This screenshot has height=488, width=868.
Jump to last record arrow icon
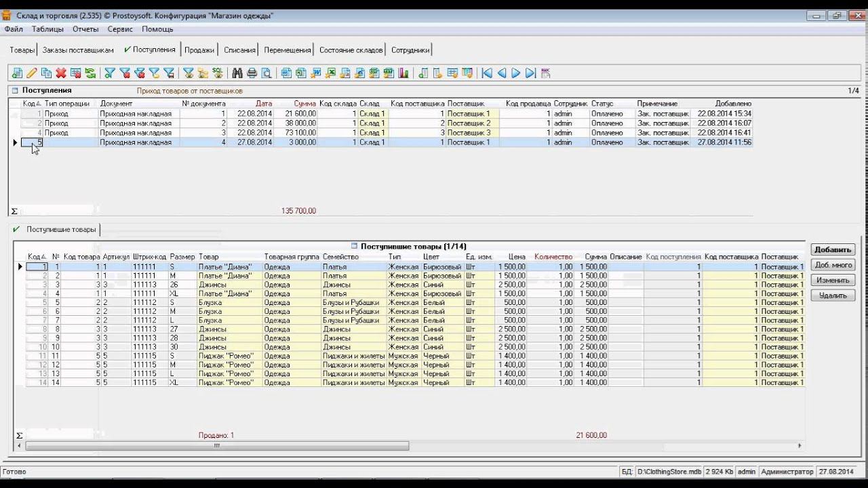point(531,73)
